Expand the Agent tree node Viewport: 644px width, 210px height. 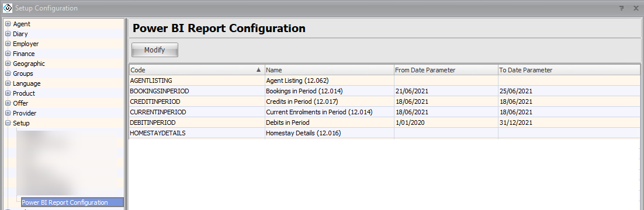(x=8, y=24)
